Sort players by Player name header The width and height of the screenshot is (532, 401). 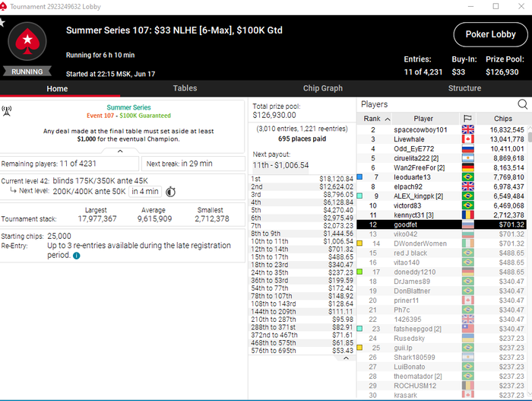coord(423,119)
